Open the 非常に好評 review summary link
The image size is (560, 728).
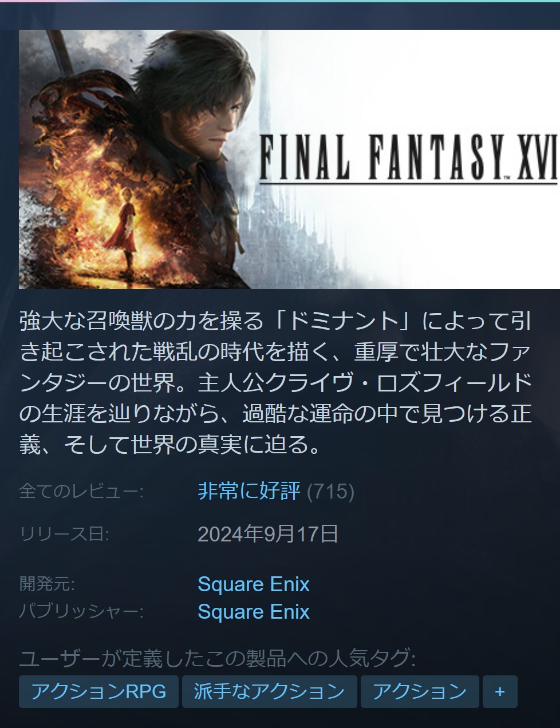(x=249, y=491)
